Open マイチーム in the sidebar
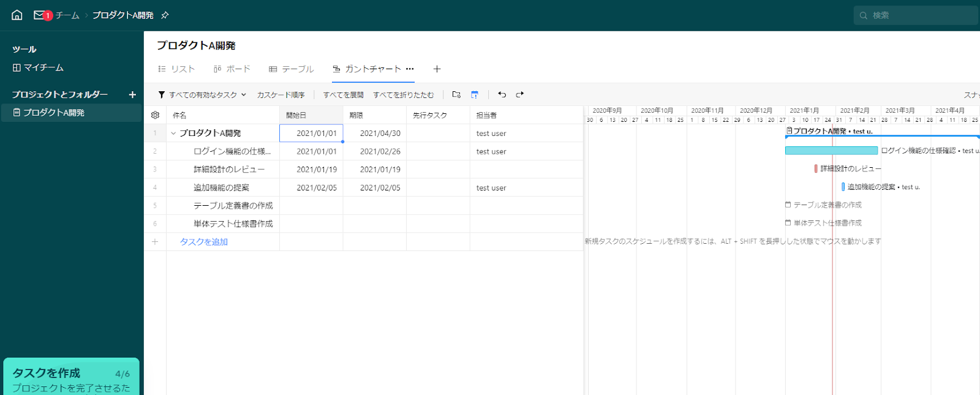 click(x=38, y=68)
